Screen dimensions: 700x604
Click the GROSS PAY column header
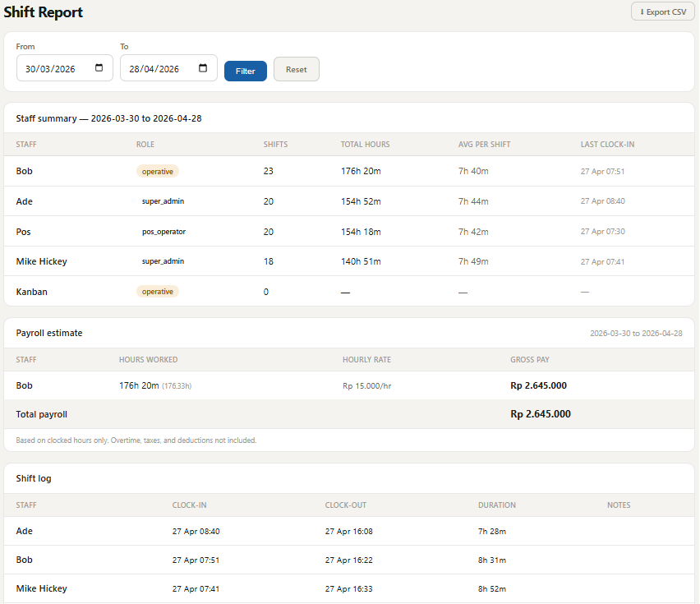click(530, 359)
